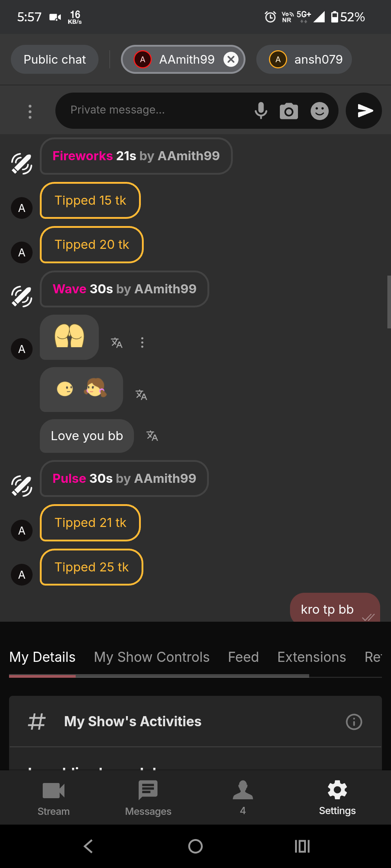The image size is (391, 868).
Task: Translate the "Love you bb" message
Action: [152, 436]
